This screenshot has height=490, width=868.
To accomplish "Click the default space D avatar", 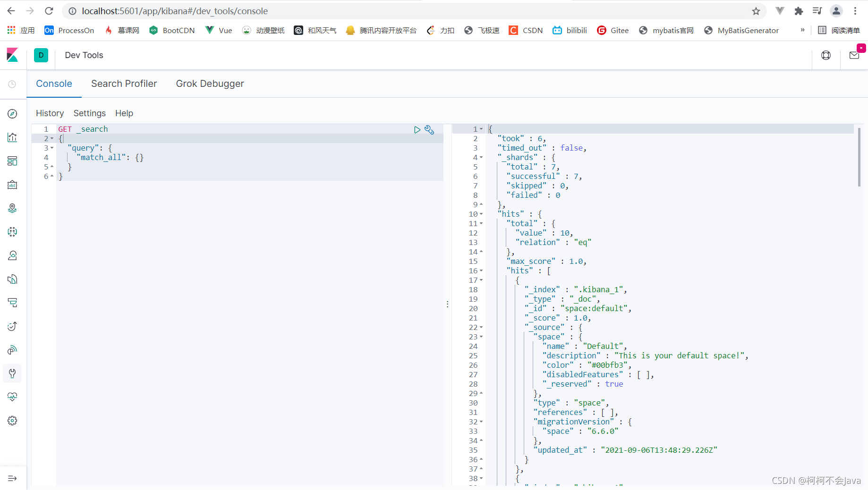I will point(41,55).
